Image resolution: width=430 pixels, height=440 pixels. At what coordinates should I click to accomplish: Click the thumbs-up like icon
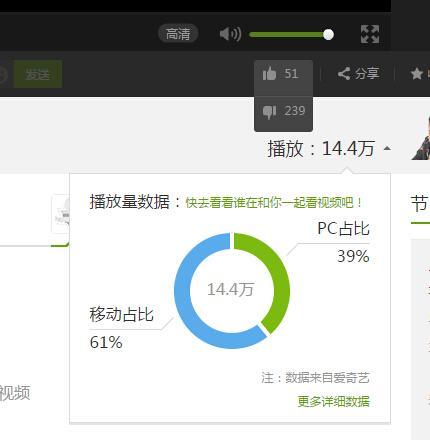tap(269, 74)
